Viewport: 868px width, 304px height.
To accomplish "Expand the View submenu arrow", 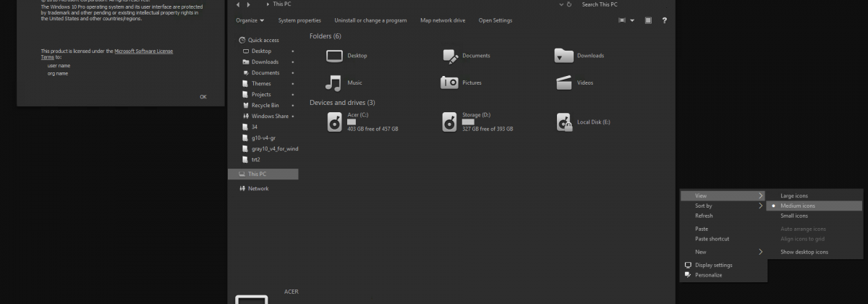I will 760,195.
